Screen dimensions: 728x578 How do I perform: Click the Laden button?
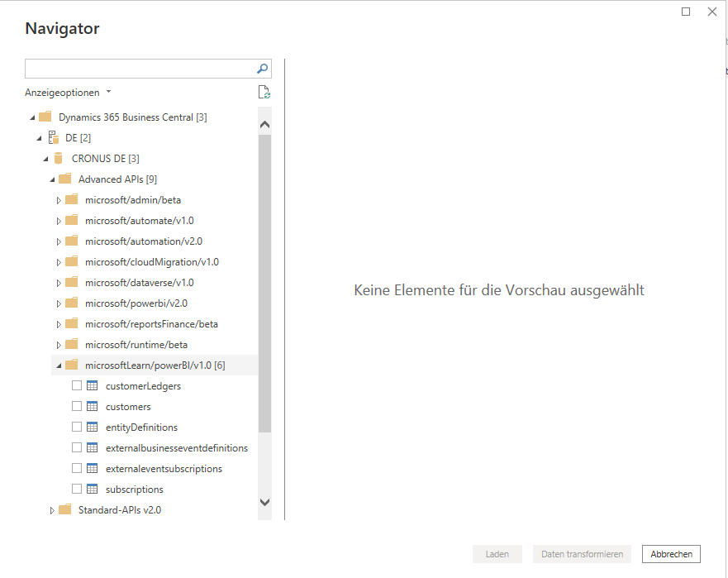[497, 554]
